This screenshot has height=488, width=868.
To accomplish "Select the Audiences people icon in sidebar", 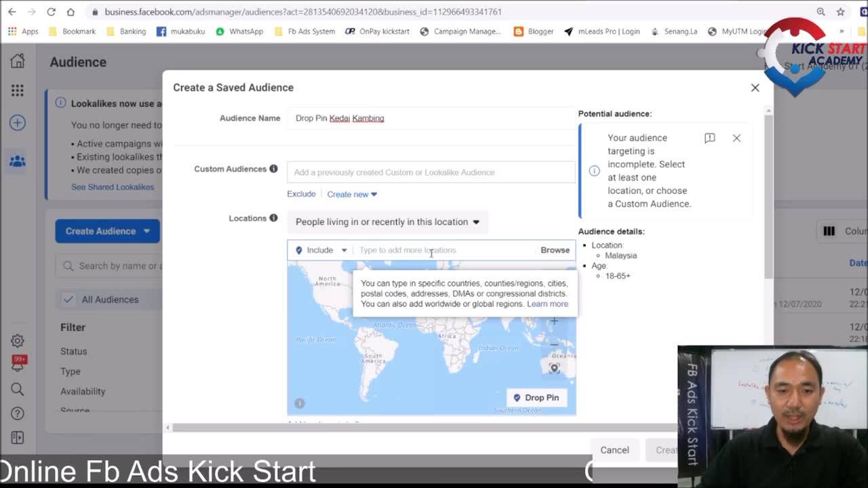I will pos(18,161).
